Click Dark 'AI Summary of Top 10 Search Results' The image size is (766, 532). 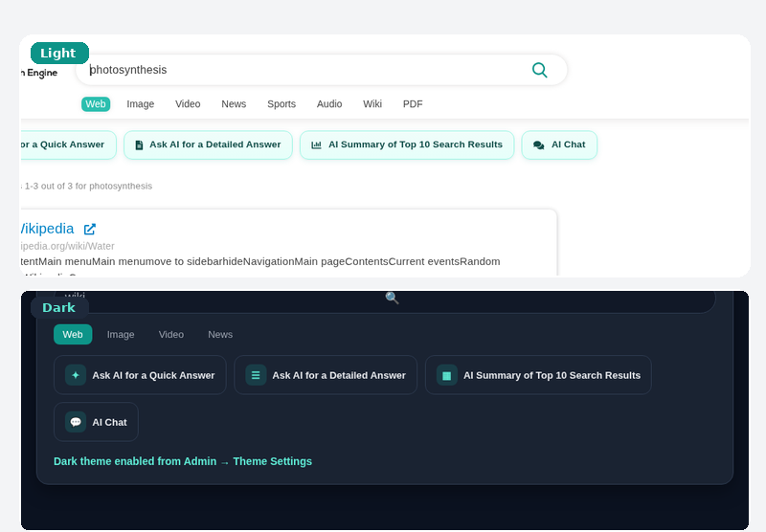click(x=538, y=375)
